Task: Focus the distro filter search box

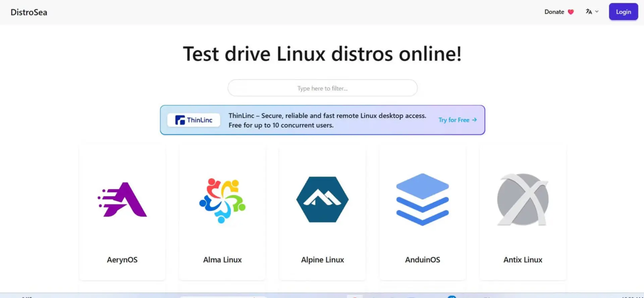Action: [322, 88]
